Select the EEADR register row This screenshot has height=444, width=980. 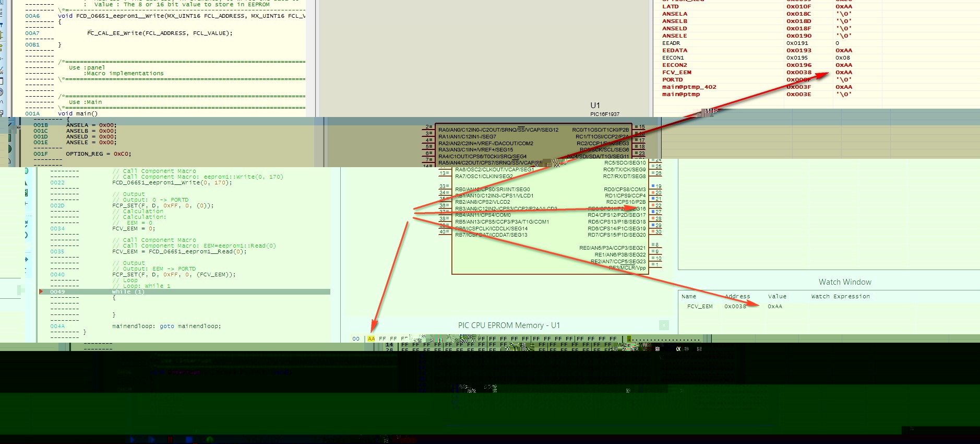pos(817,43)
